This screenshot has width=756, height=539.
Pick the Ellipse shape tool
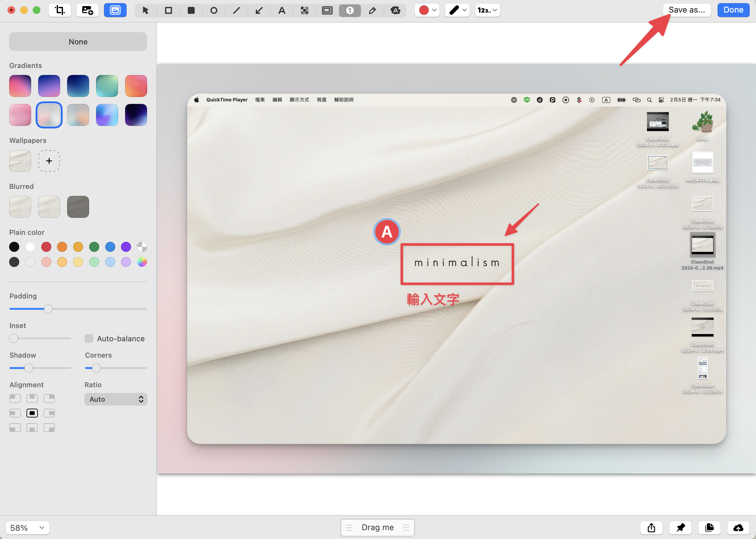click(x=214, y=11)
